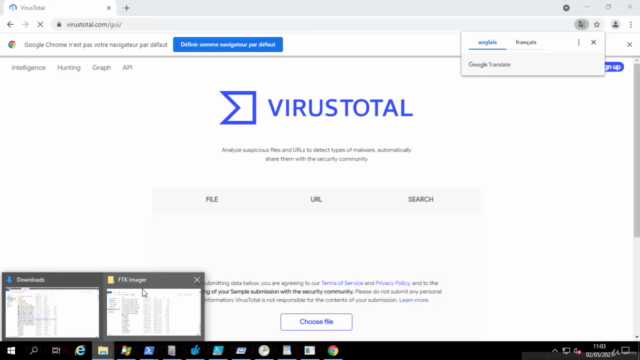640x360 pixels.
Task: Open the notification center icon
Action: [x=626, y=351]
